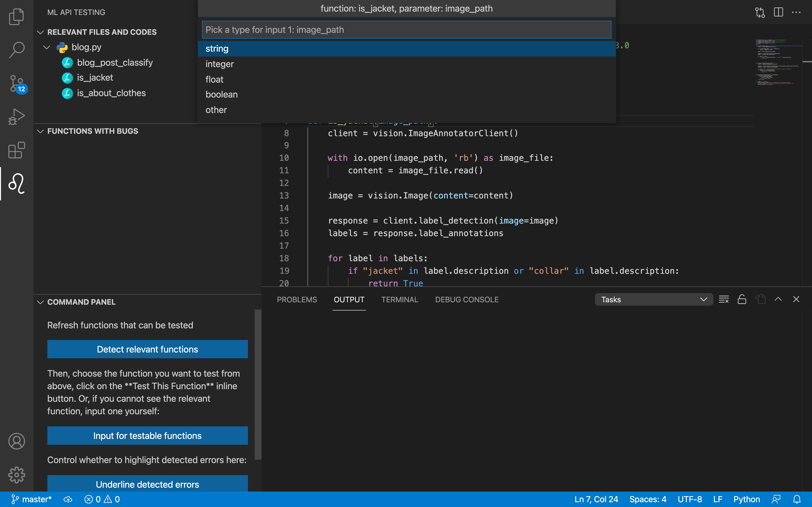Open the notifications bell in status bar
Image resolution: width=812 pixels, height=507 pixels.
(x=797, y=499)
